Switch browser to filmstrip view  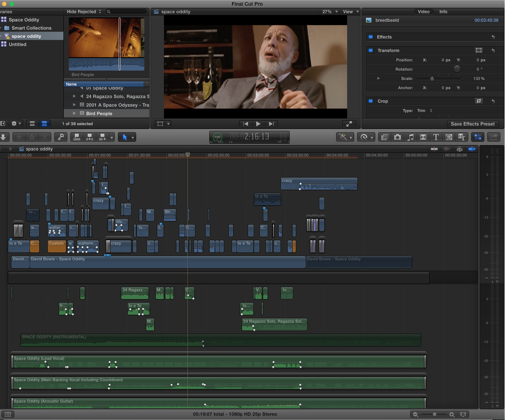[x=32, y=124]
